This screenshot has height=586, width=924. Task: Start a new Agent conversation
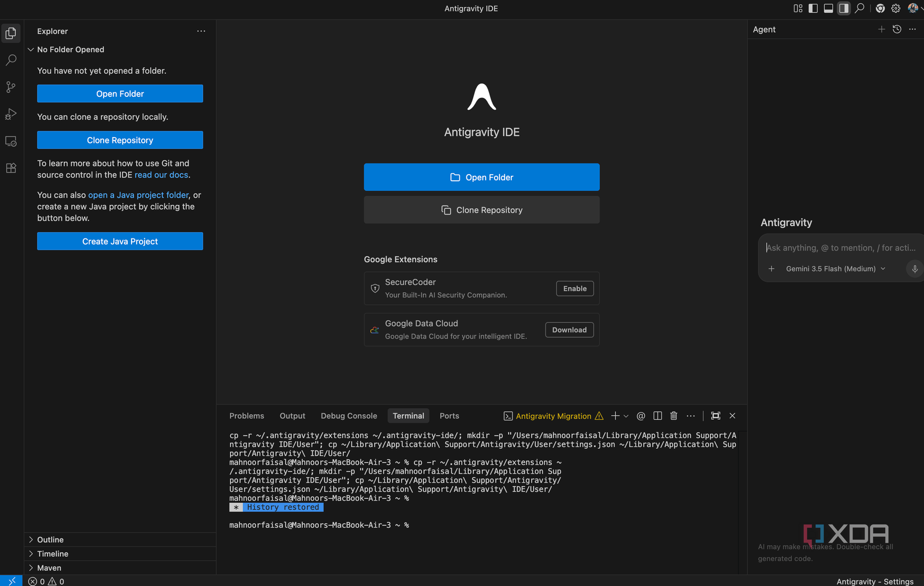click(x=881, y=29)
